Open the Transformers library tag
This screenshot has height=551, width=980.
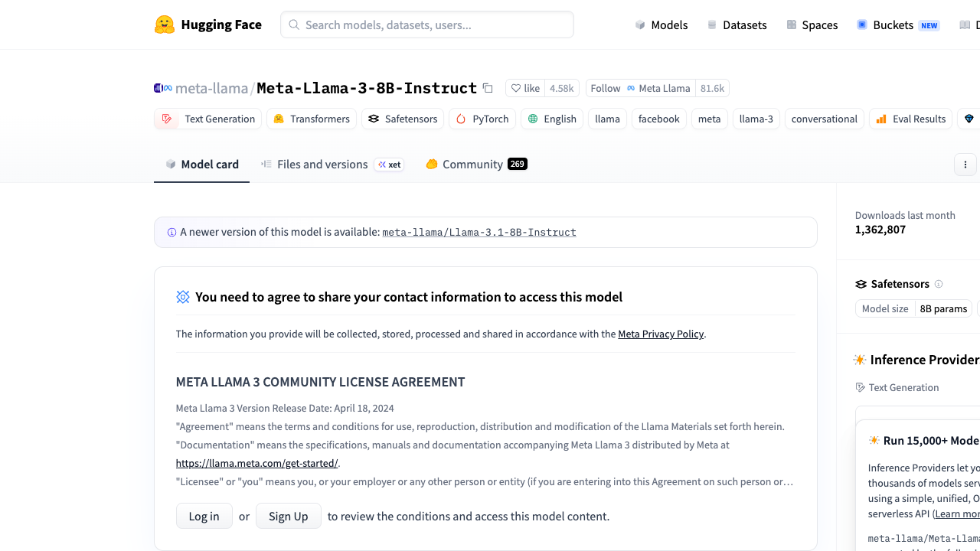tap(312, 119)
